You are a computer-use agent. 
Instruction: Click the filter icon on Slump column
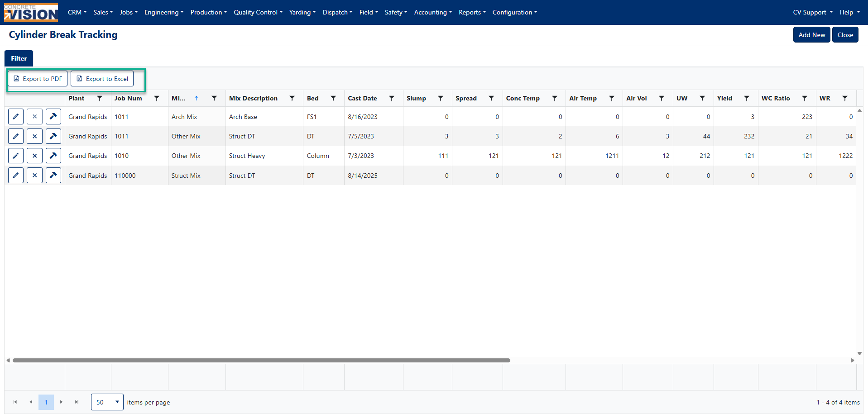441,98
